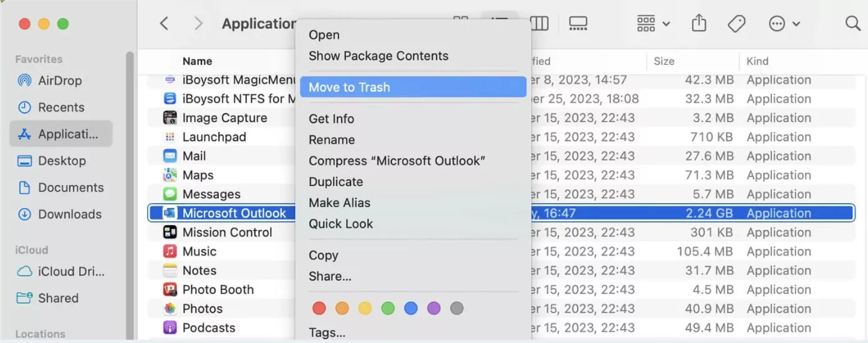Viewport: 868px width, 343px height.
Task: Select Get Info in context menu
Action: 331,118
